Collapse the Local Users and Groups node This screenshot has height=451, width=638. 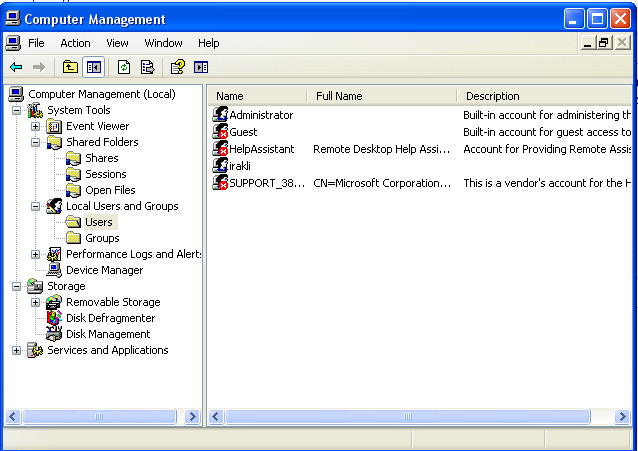pos(36,206)
